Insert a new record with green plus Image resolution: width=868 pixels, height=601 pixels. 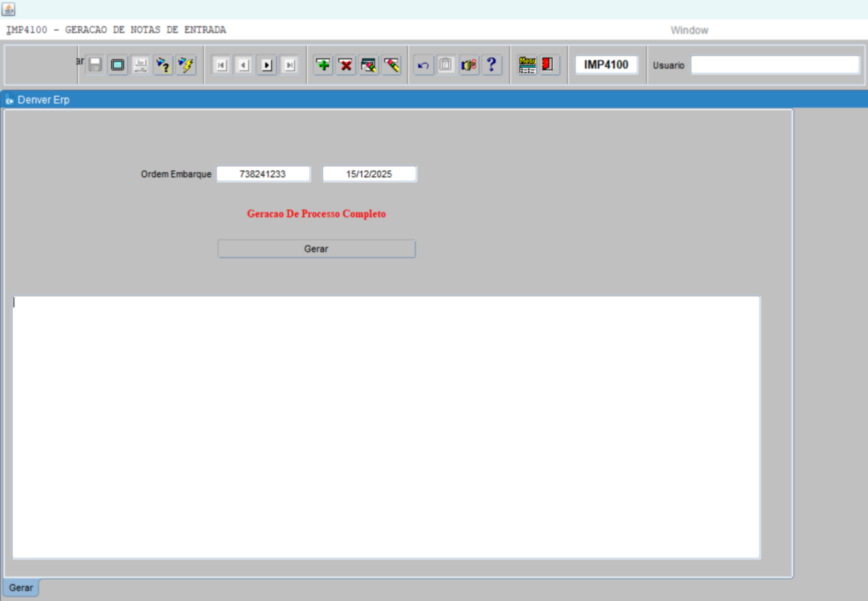323,65
